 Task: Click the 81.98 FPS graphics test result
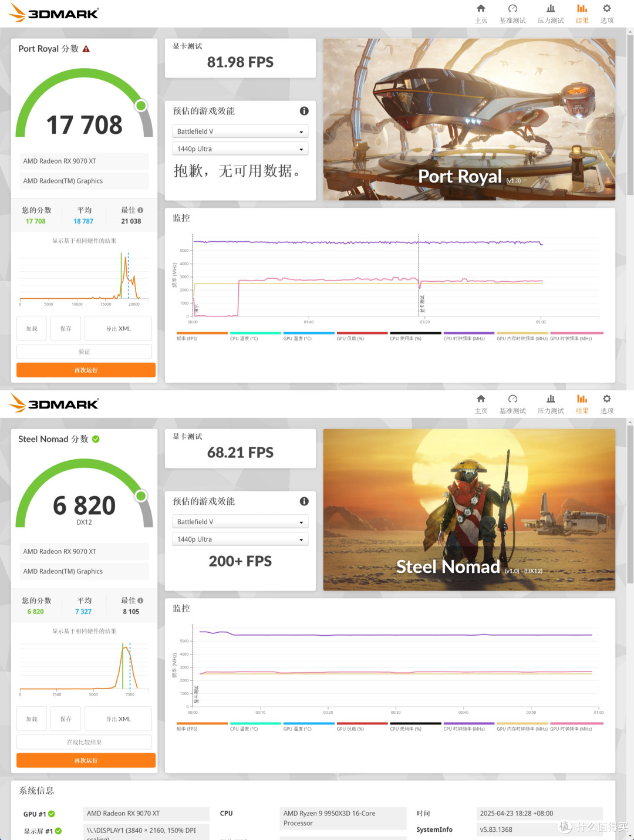[240, 62]
